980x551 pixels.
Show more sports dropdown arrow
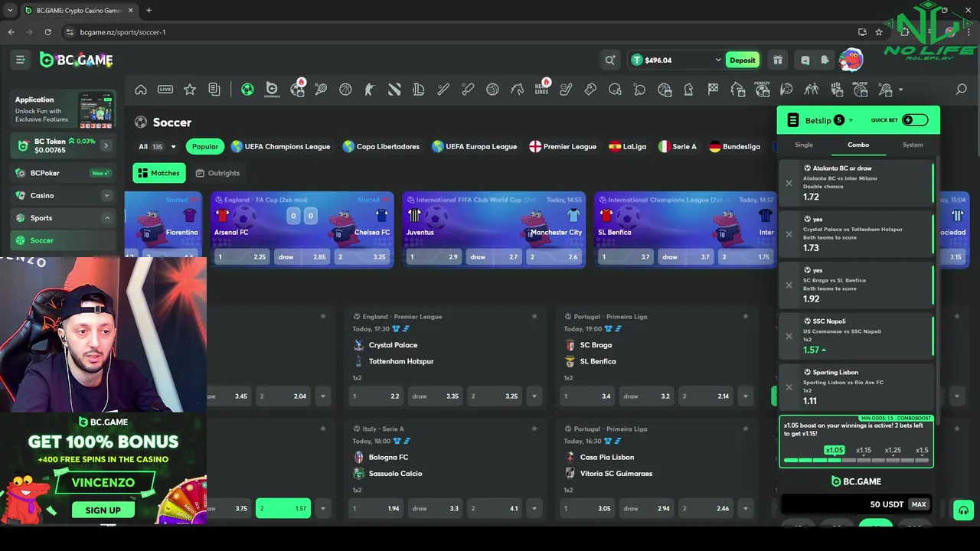900,90
